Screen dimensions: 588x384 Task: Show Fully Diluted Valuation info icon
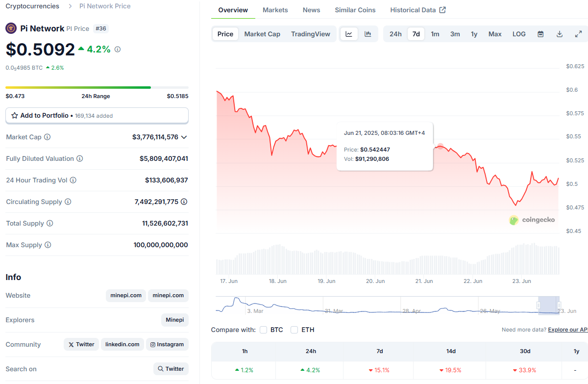click(80, 158)
